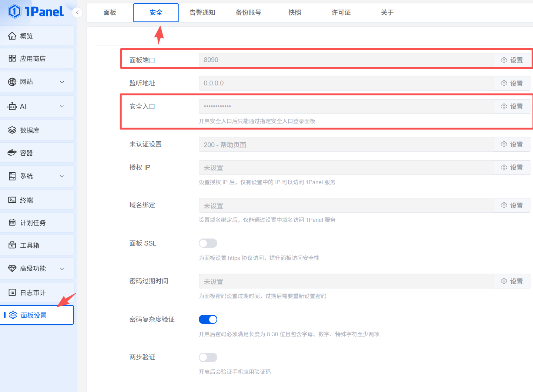
Task: Enable 两步验证 two-factor authentication
Action: click(208, 357)
